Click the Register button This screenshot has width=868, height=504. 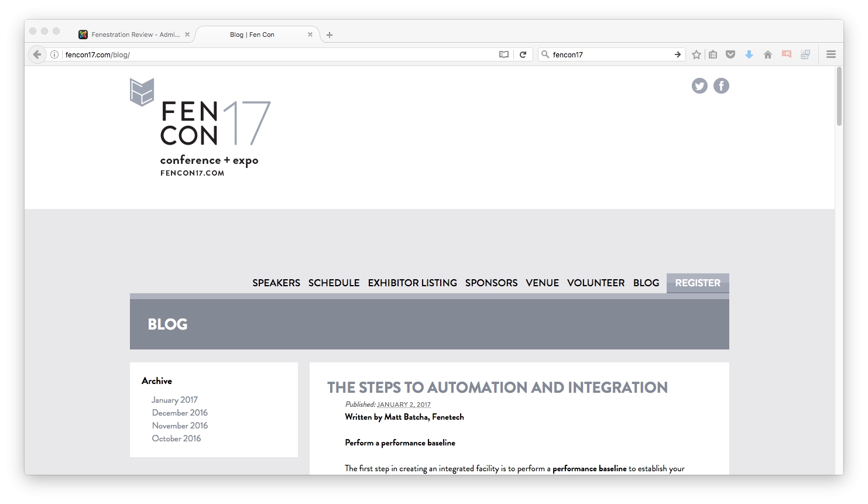[x=698, y=283]
